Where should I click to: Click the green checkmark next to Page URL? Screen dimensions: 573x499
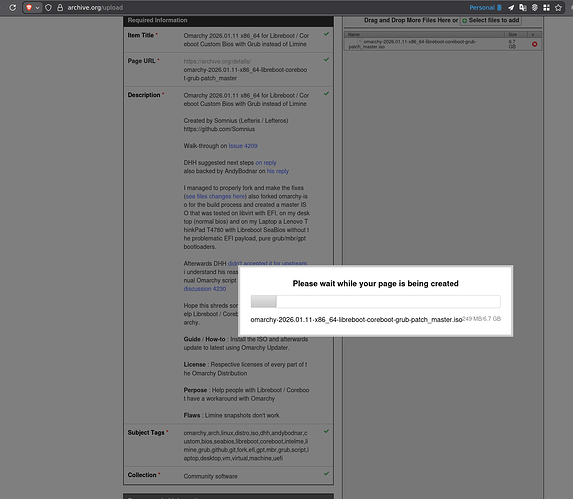point(326,60)
